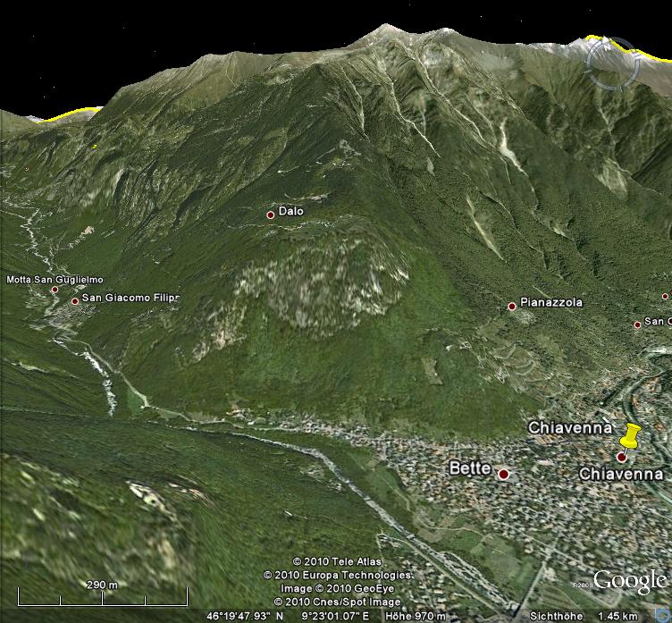Click the partially visible San C marker dot
Viewport: 672px width, 623px height.
[638, 324]
